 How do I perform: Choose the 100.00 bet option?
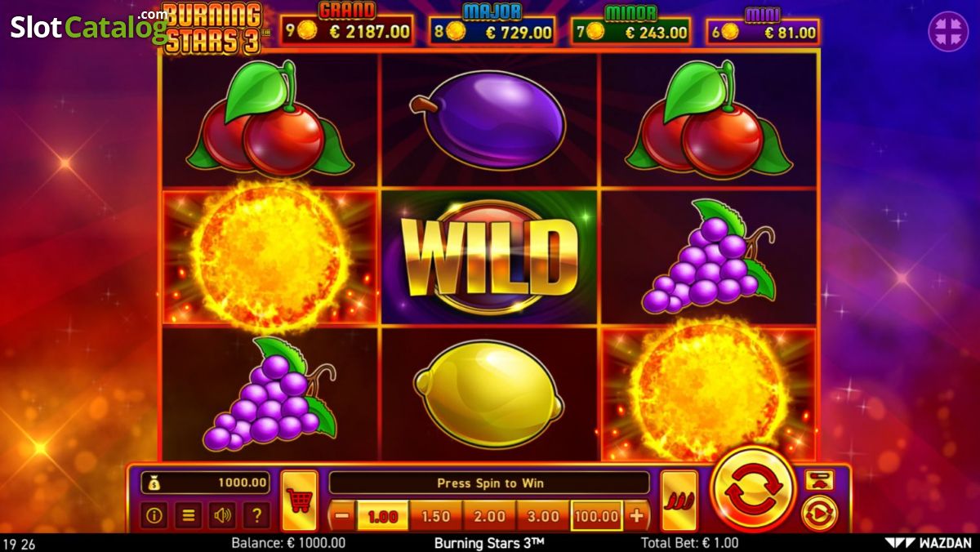point(596,516)
